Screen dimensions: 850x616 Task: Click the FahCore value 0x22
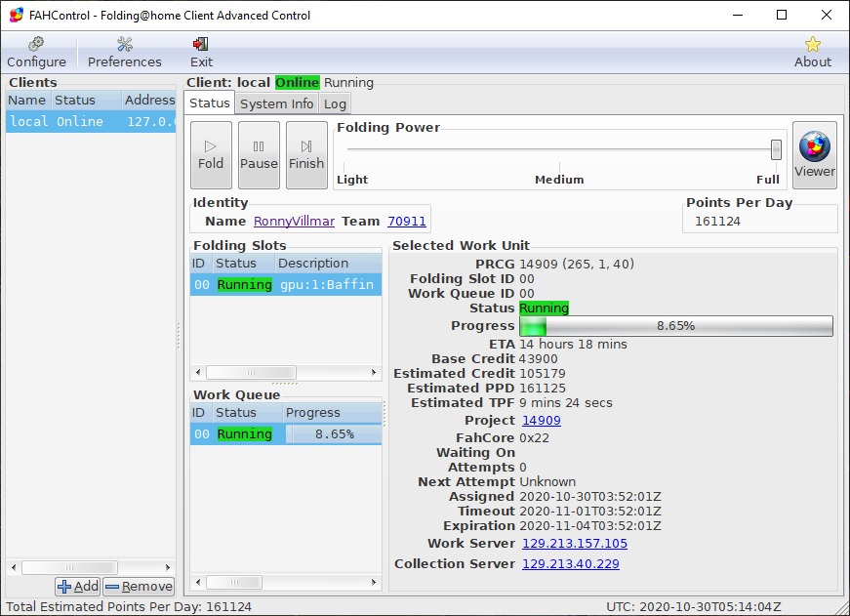coord(534,437)
